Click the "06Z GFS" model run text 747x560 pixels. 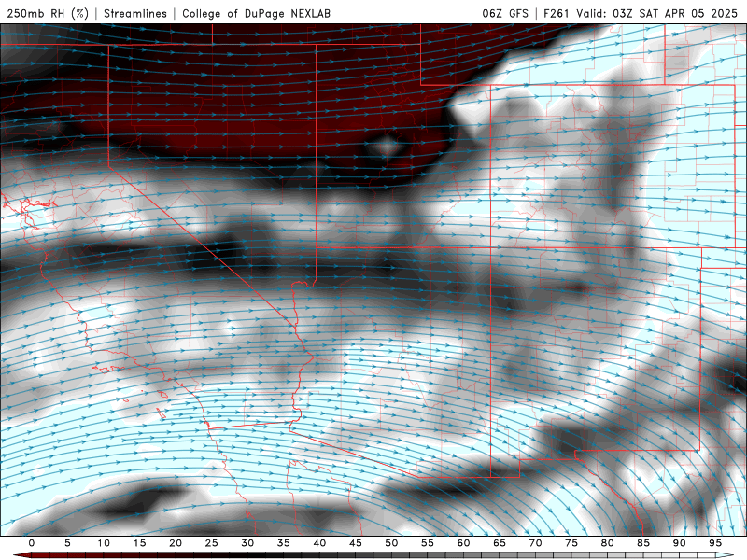pos(505,13)
